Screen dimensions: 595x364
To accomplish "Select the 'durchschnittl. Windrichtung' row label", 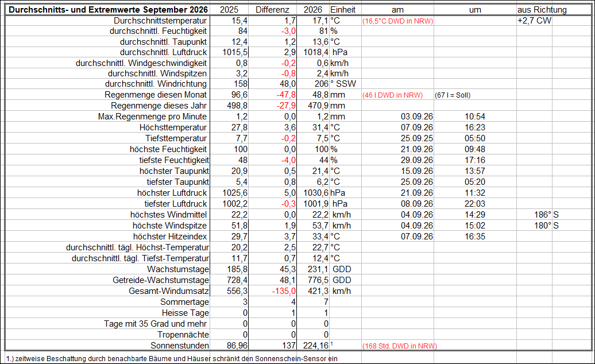I will (156, 84).
